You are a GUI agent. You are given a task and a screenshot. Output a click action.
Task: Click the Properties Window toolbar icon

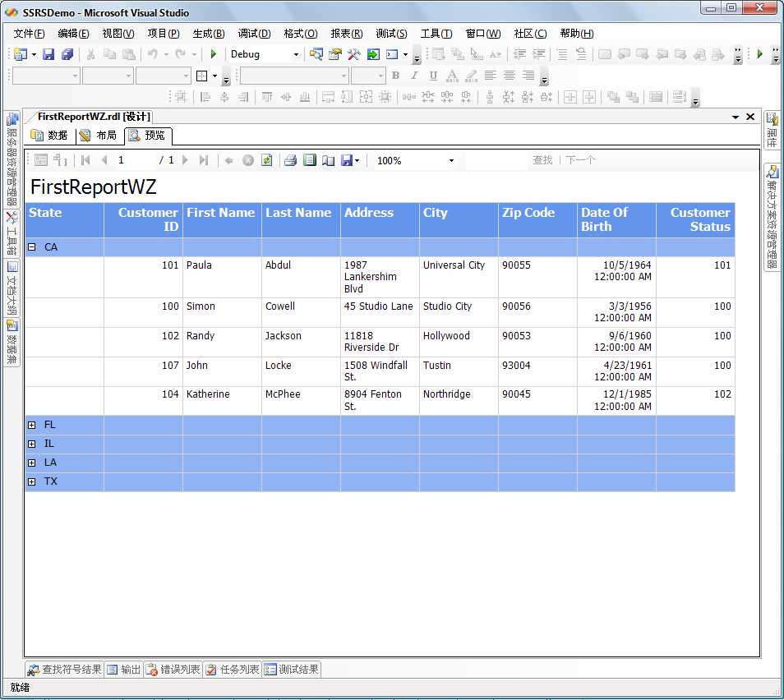(x=335, y=54)
